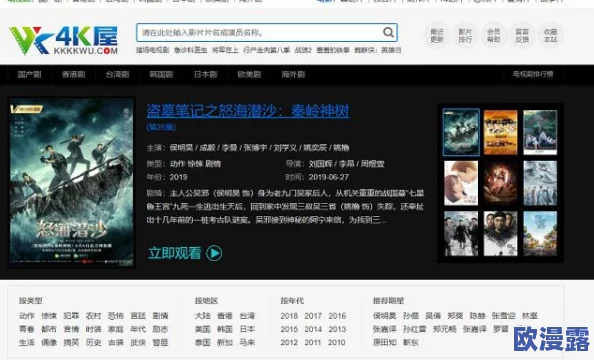Screen dimensions: 594x360
Task: Select recommended star 靳东
Action: pos(411,343)
